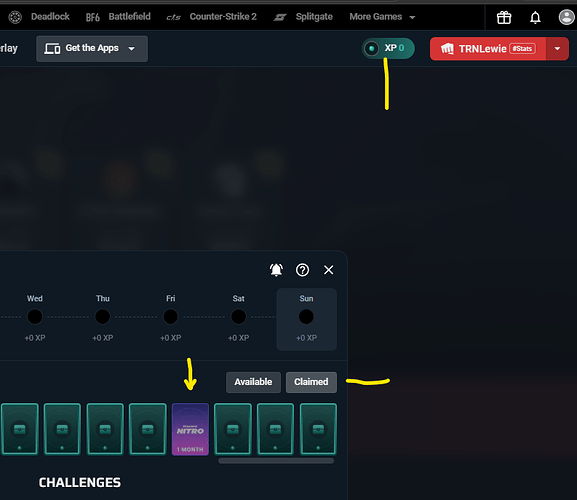Open the help question mark icon
The image size is (577, 500).
(x=302, y=270)
